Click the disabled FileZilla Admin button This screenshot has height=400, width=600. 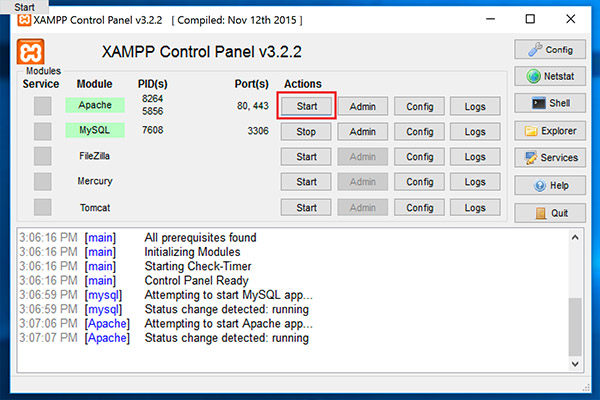(x=362, y=157)
